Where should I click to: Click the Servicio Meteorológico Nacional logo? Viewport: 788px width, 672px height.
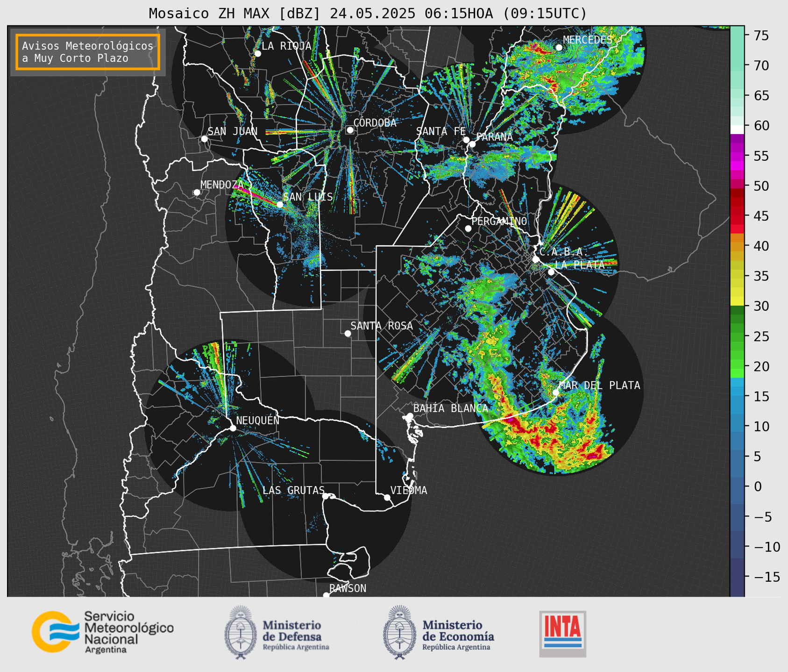pos(103,632)
